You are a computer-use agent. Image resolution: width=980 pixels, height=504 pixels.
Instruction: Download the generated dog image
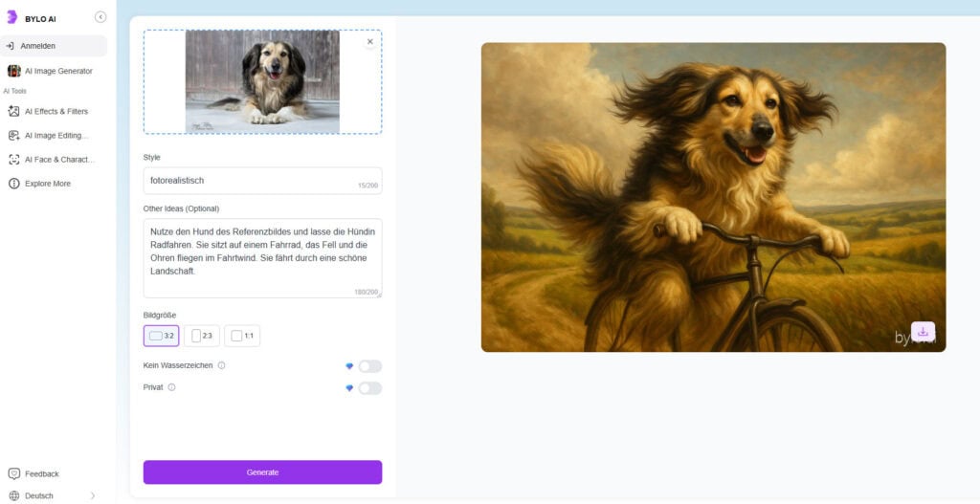pyautogui.click(x=923, y=332)
